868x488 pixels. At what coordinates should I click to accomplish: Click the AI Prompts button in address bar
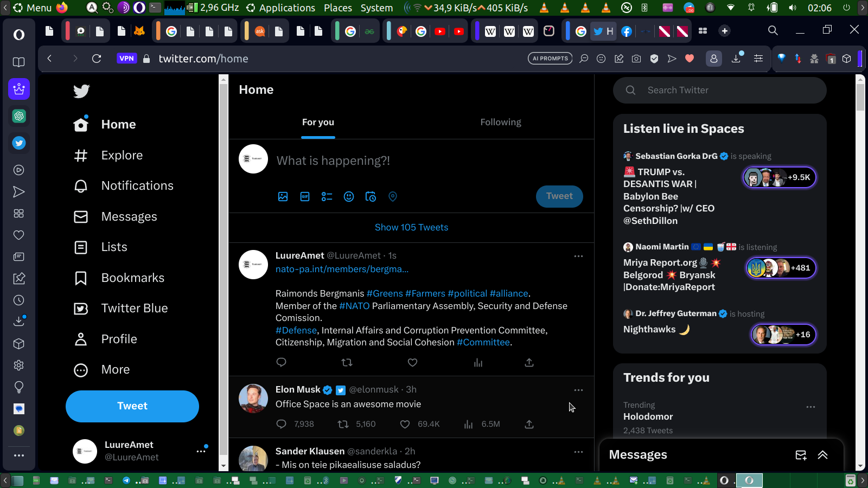click(x=550, y=59)
